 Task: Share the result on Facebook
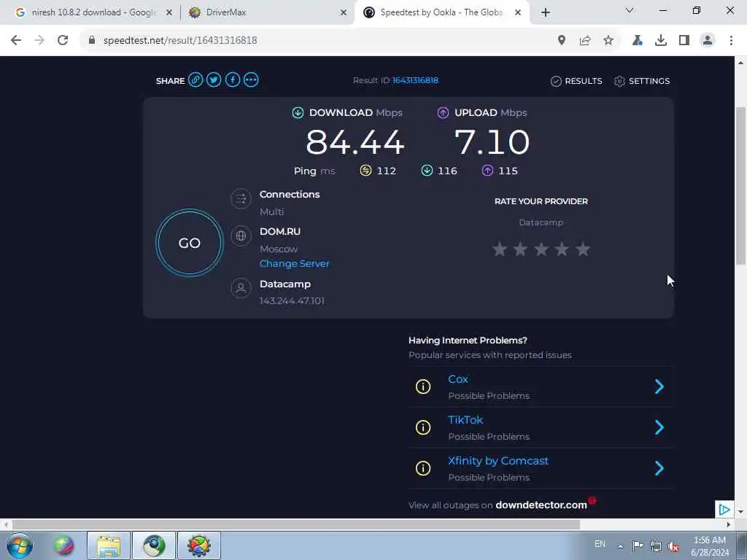pyautogui.click(x=233, y=80)
